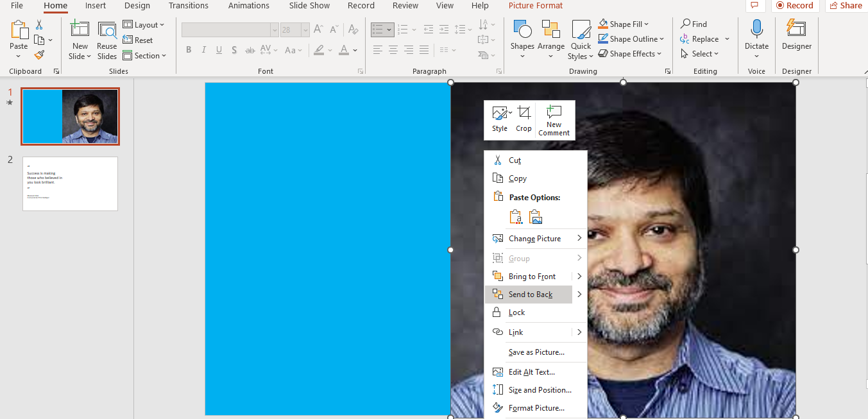Click Decrease List Level icon

429,30
